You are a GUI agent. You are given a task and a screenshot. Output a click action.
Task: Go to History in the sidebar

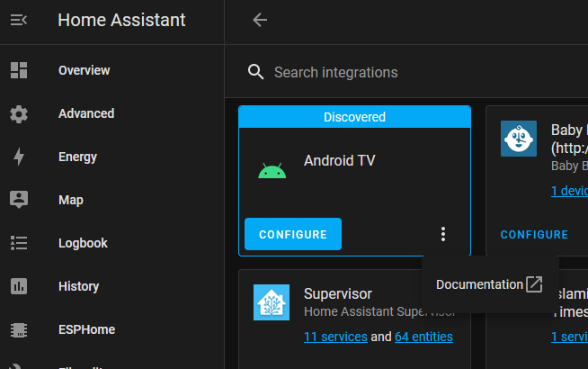click(79, 286)
